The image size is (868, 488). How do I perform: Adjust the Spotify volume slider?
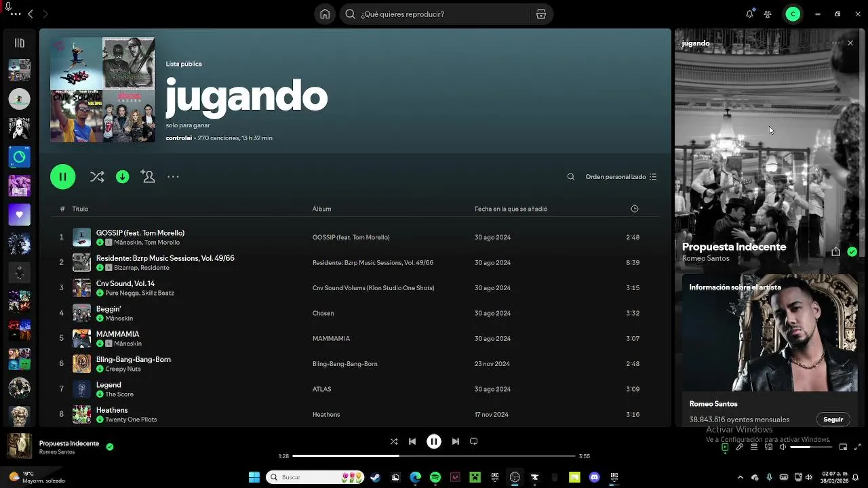[x=810, y=447]
